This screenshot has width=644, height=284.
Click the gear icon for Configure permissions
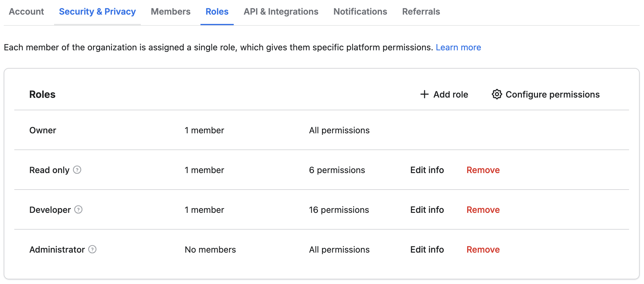click(x=497, y=94)
